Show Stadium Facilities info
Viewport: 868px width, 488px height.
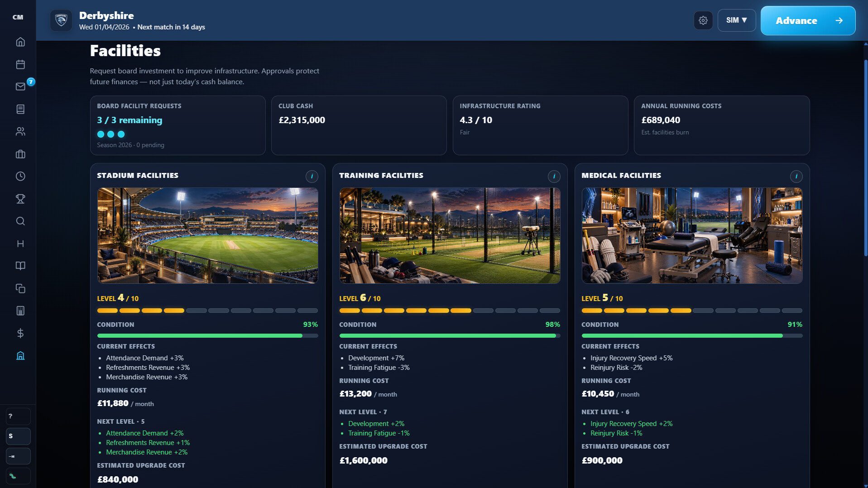(312, 176)
